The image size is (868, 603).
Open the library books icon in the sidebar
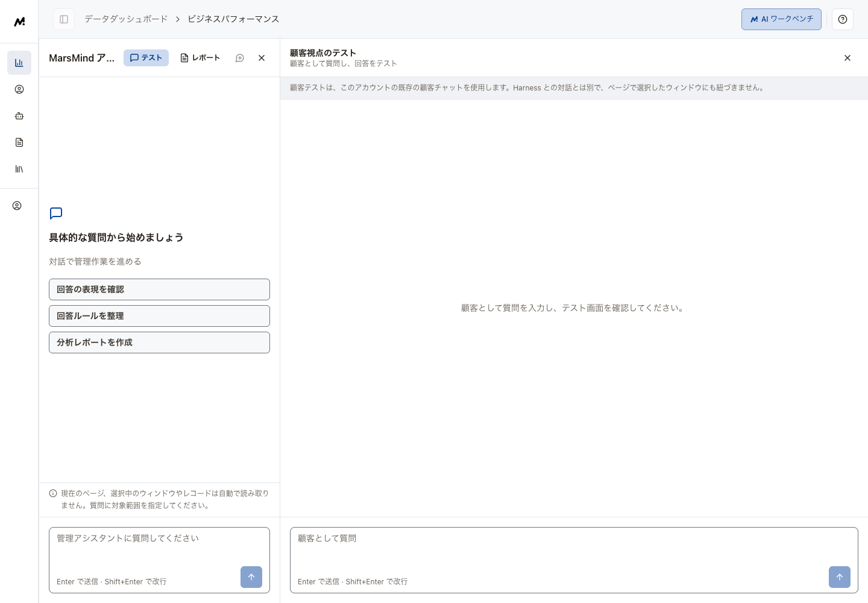tap(19, 169)
